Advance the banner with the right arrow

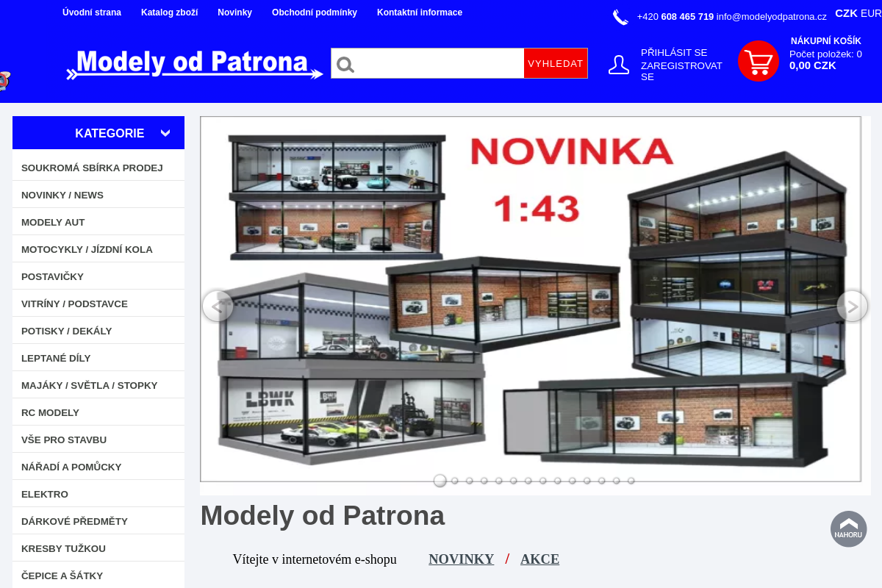[x=851, y=306]
